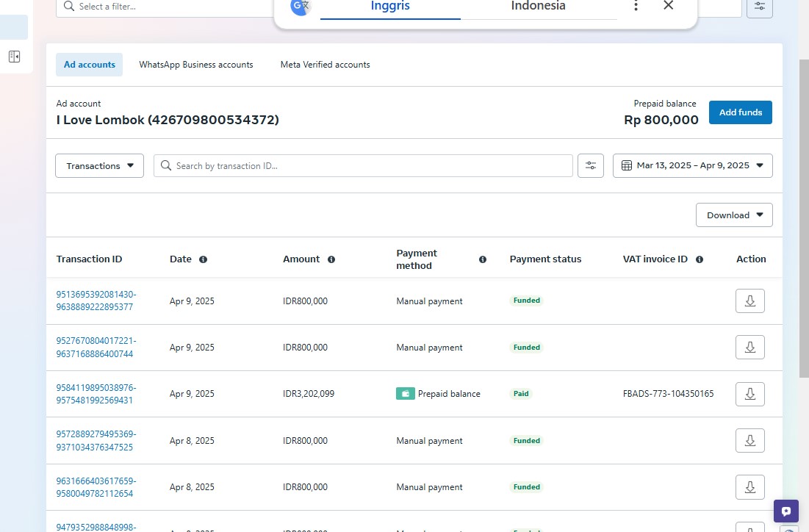Switch to WhatsApp Business accounts tab
This screenshot has height=532, width=809.
point(196,65)
